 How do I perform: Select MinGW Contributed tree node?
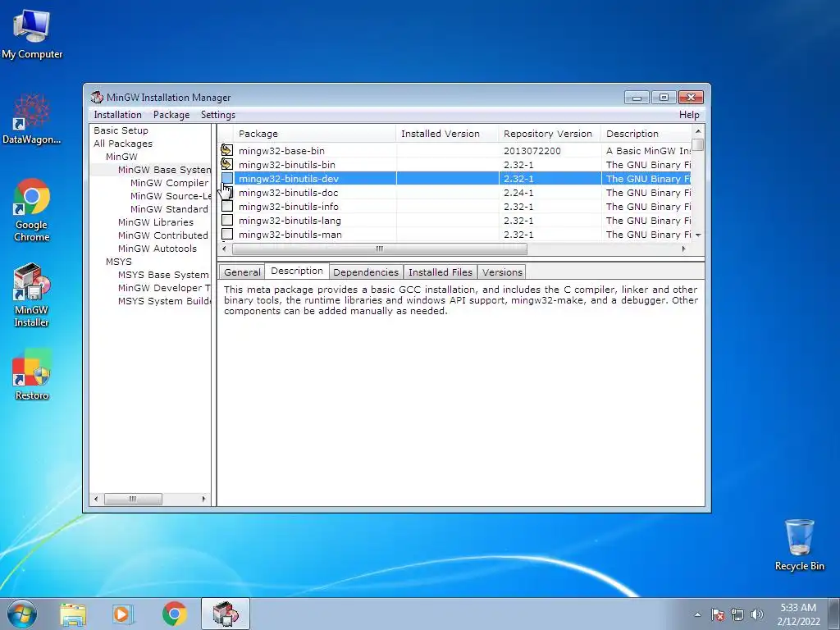(x=163, y=235)
